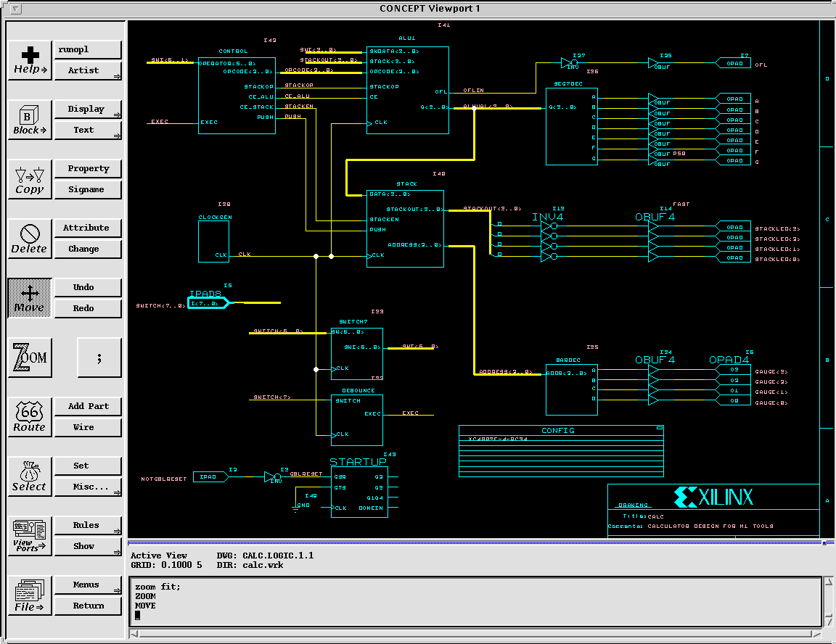Click the Zoom tool icon
The width and height of the screenshot is (836, 644).
coord(30,358)
